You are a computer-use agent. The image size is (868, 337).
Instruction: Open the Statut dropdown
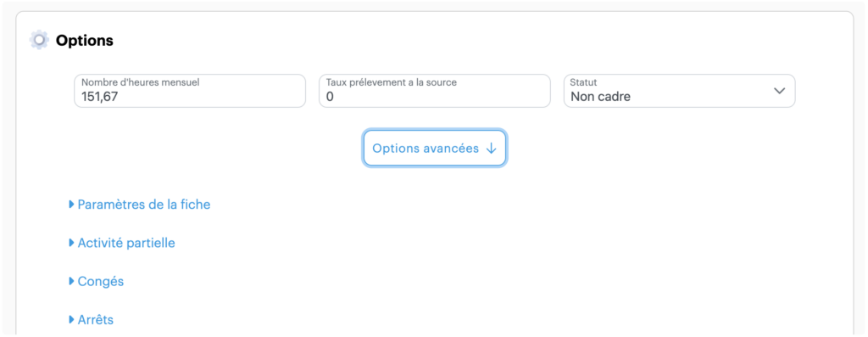tap(679, 91)
